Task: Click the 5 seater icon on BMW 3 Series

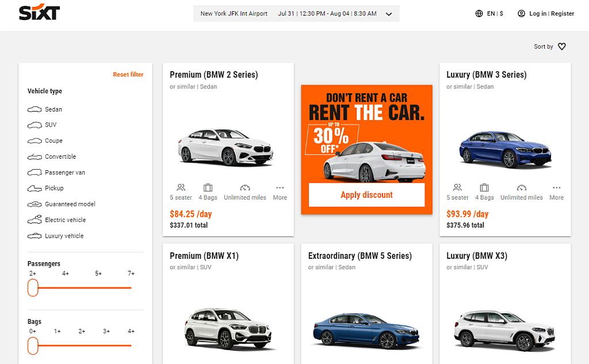Action: tap(457, 187)
